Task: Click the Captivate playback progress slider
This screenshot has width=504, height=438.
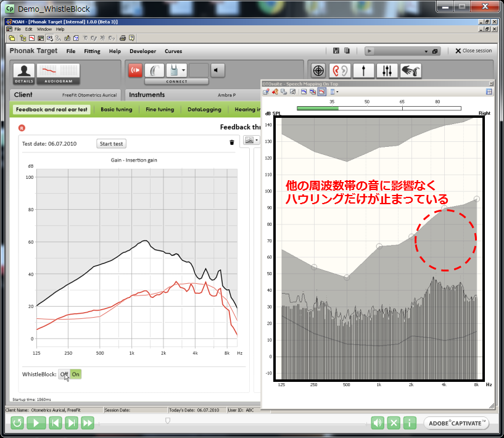Action: [x=167, y=421]
